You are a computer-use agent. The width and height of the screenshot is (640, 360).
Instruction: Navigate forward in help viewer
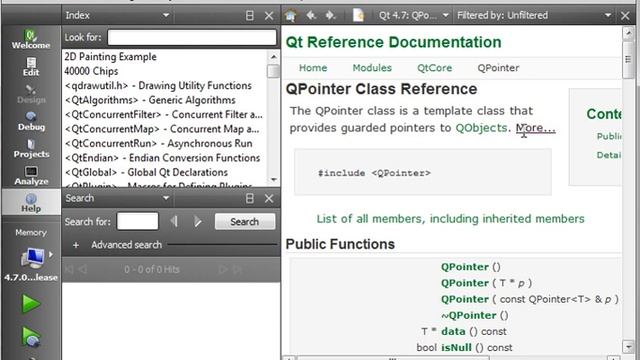tap(330, 16)
